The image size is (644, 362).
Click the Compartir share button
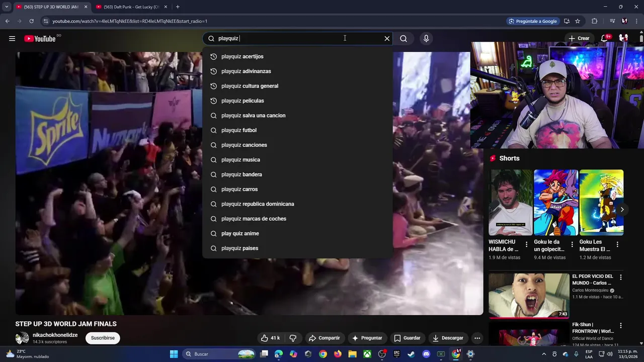(x=325, y=338)
